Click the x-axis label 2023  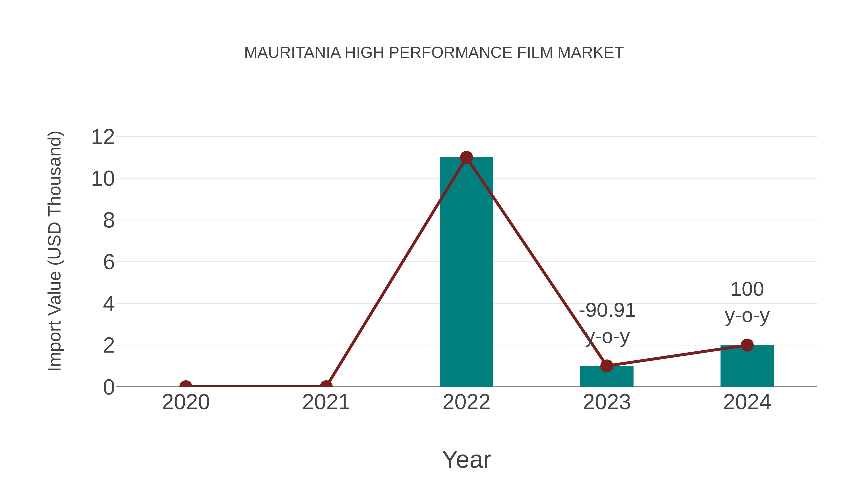coord(607,402)
